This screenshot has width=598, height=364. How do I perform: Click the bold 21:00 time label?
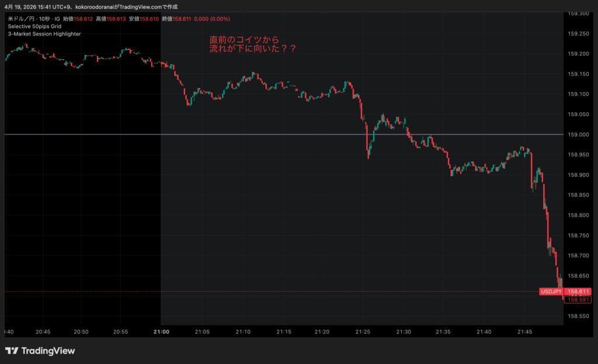[x=161, y=331]
